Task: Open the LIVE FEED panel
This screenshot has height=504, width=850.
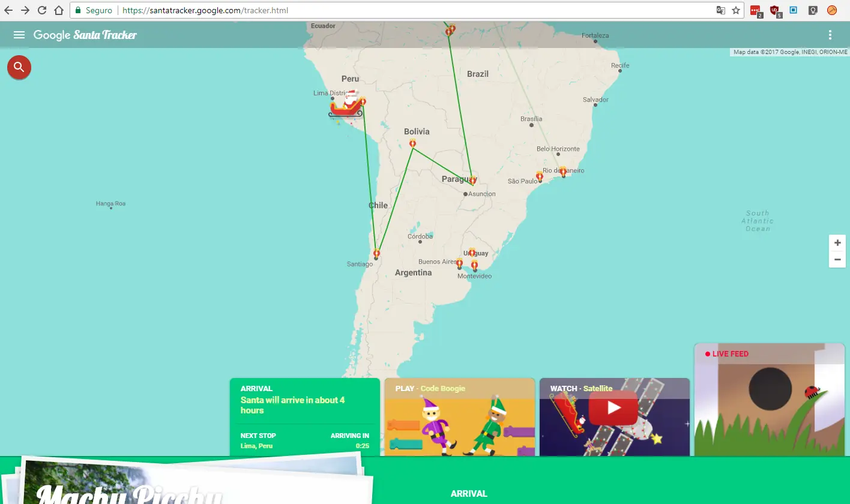Action: pyautogui.click(x=769, y=399)
